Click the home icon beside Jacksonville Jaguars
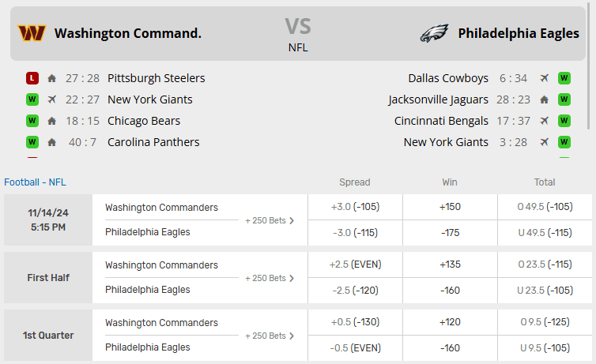Viewport: 596px width, 364px height. pos(544,99)
